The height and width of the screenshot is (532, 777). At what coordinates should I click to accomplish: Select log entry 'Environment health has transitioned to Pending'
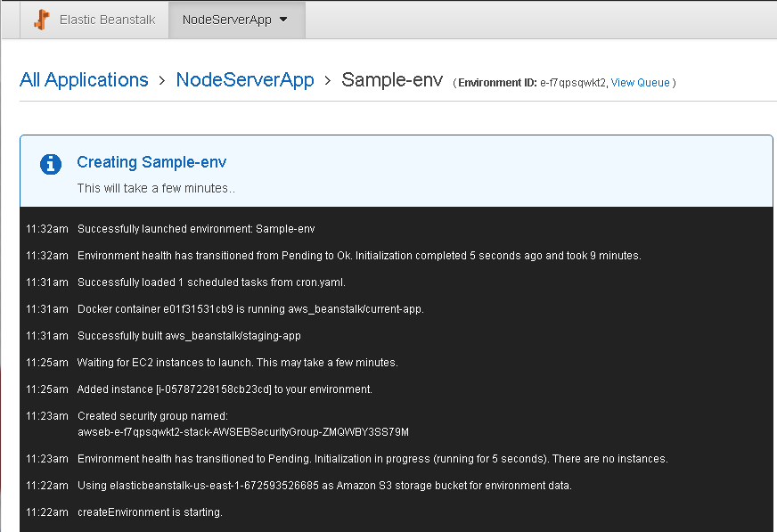tap(372, 459)
